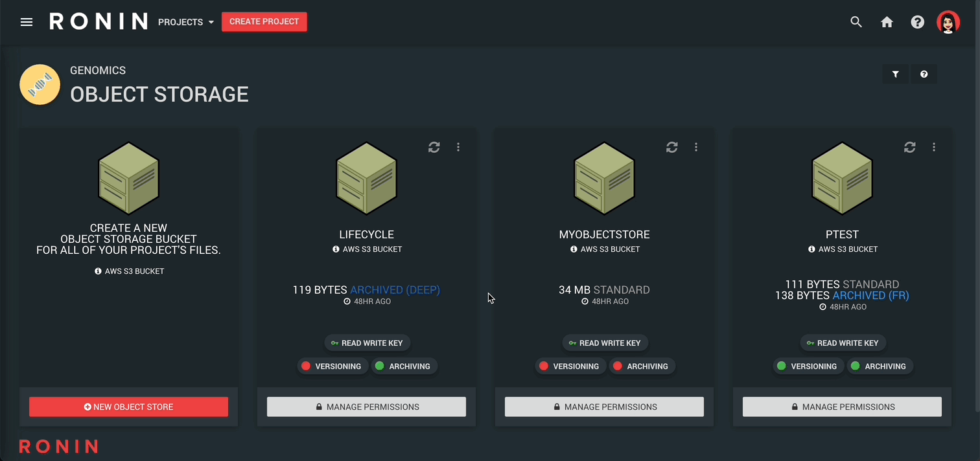980x461 pixels.
Task: Toggle MYOBJECTSTORE Archiving status
Action: click(x=641, y=366)
